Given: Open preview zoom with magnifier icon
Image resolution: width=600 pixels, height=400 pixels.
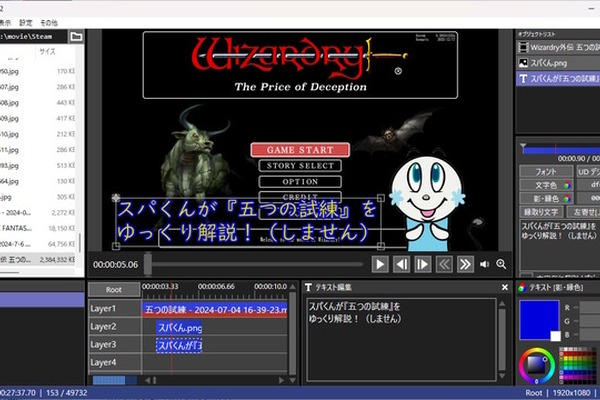Looking at the screenshot, I should [x=501, y=264].
